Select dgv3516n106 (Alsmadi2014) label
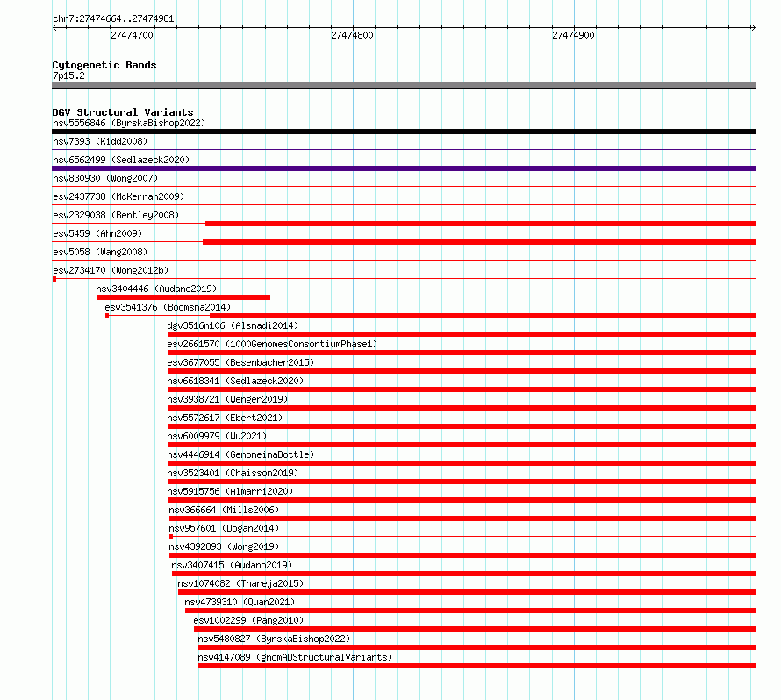 tap(233, 325)
